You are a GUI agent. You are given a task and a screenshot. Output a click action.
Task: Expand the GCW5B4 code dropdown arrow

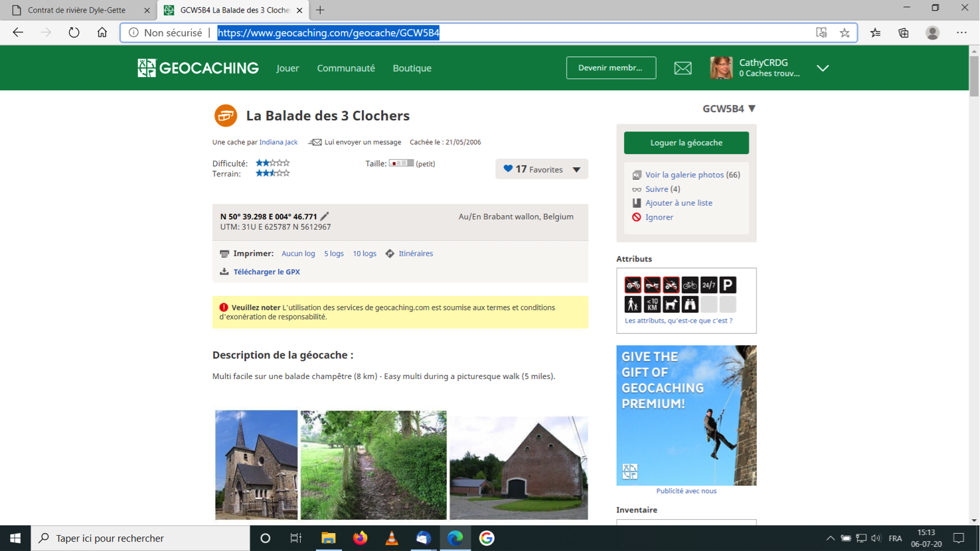752,109
